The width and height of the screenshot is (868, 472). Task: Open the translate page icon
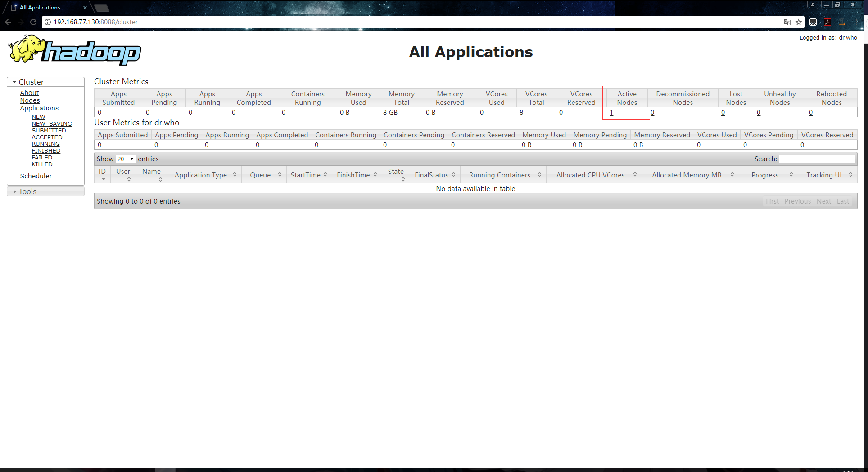787,22
